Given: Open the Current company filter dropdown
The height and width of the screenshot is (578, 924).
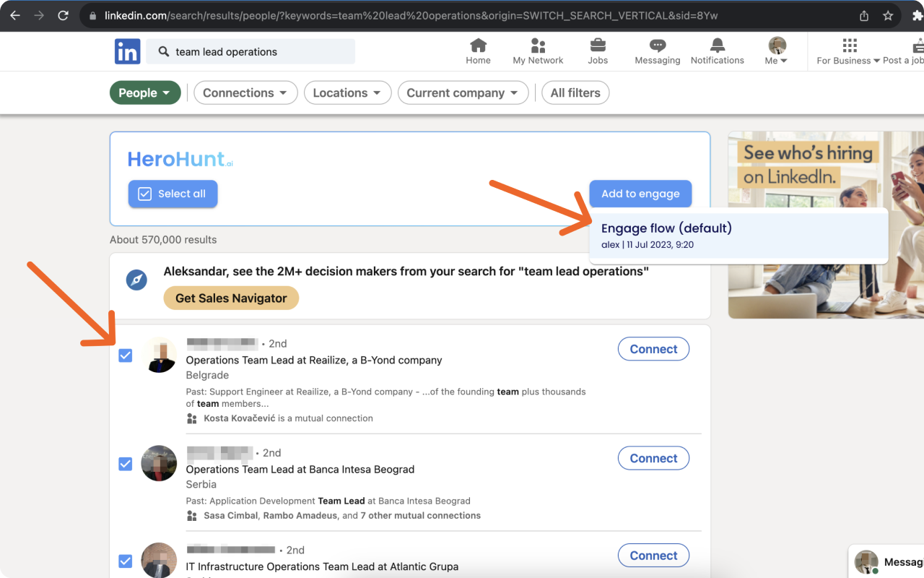Looking at the screenshot, I should 463,92.
